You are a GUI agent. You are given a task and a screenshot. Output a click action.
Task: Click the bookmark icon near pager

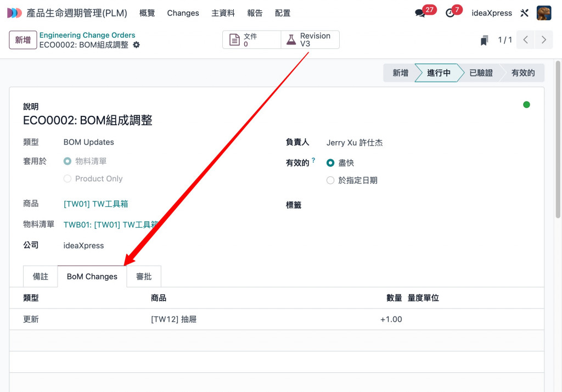pos(484,40)
